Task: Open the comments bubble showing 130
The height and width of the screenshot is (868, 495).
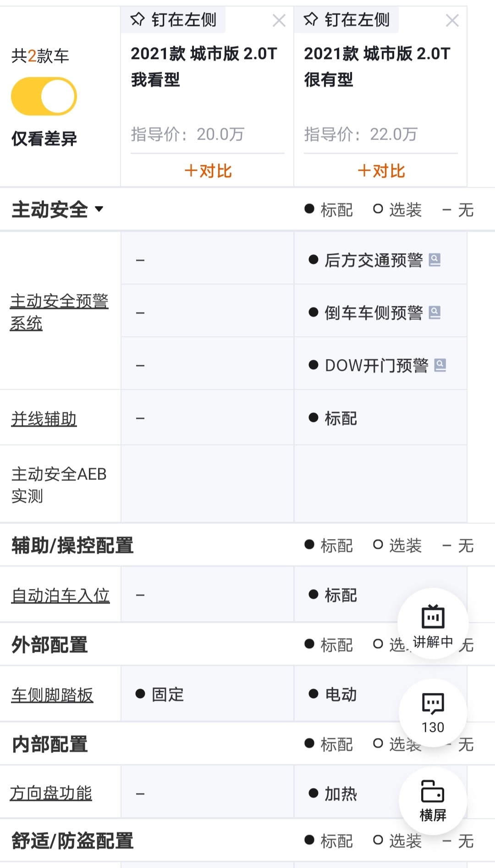Action: pyautogui.click(x=433, y=712)
